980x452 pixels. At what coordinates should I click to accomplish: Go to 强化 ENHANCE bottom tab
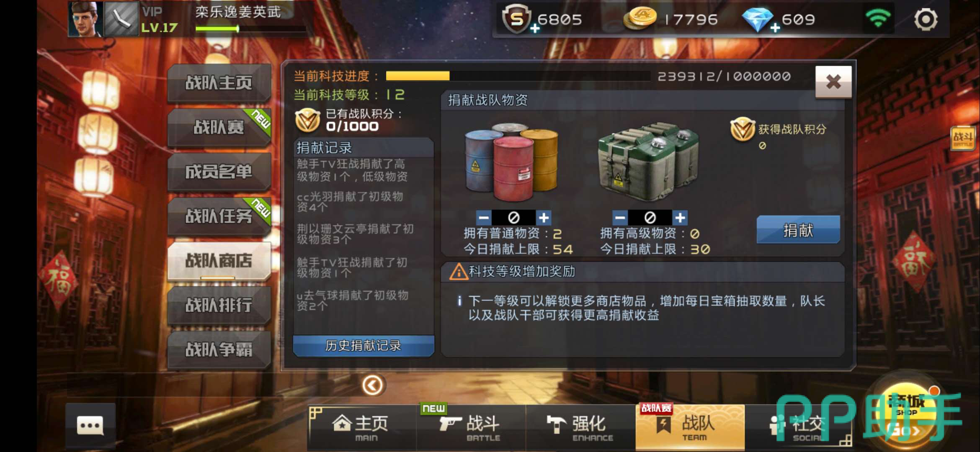click(580, 427)
